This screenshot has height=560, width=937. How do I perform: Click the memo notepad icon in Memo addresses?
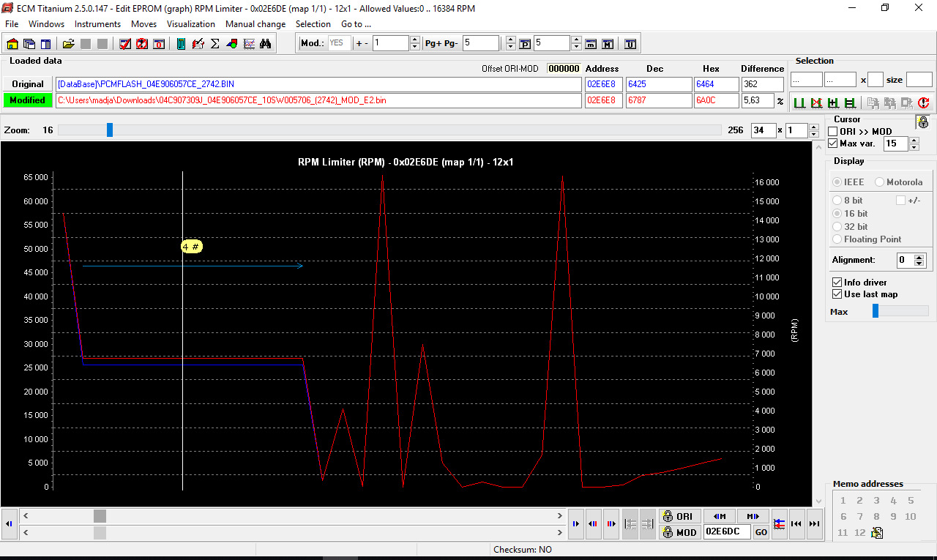[x=877, y=533]
